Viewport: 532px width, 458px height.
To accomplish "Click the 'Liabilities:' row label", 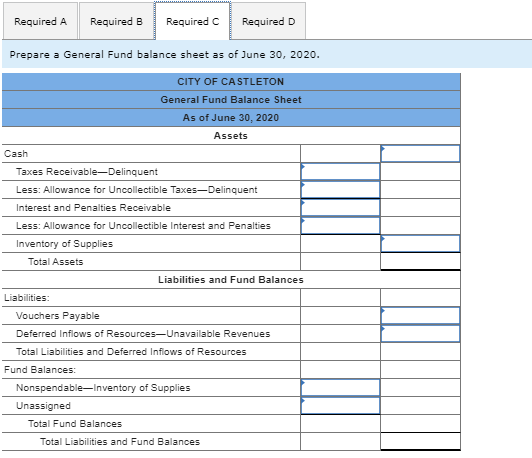I will coord(27,298).
